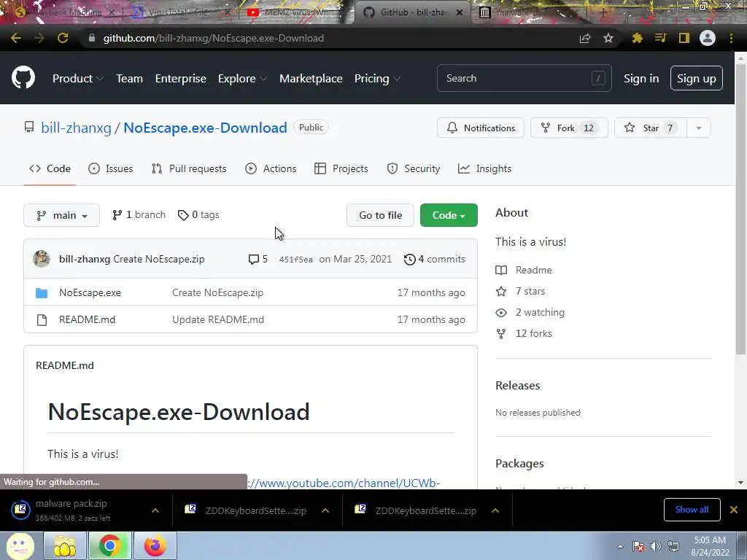Viewport: 747px width, 560px height.
Task: Open the green Code dropdown
Action: [449, 215]
